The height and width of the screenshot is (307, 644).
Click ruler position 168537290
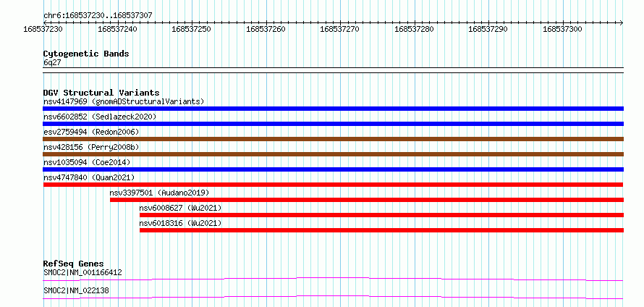pyautogui.click(x=488, y=29)
